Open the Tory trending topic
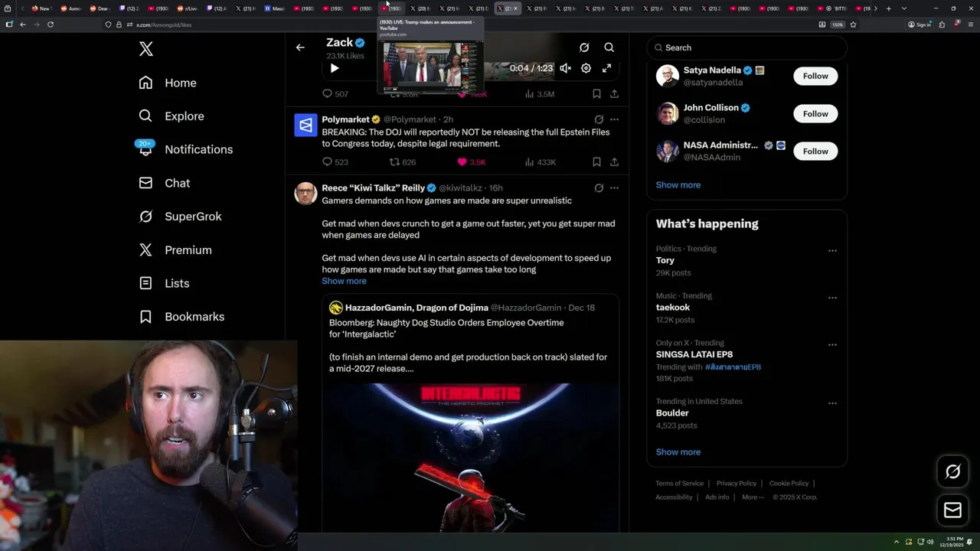This screenshot has height=551, width=980. tap(665, 260)
